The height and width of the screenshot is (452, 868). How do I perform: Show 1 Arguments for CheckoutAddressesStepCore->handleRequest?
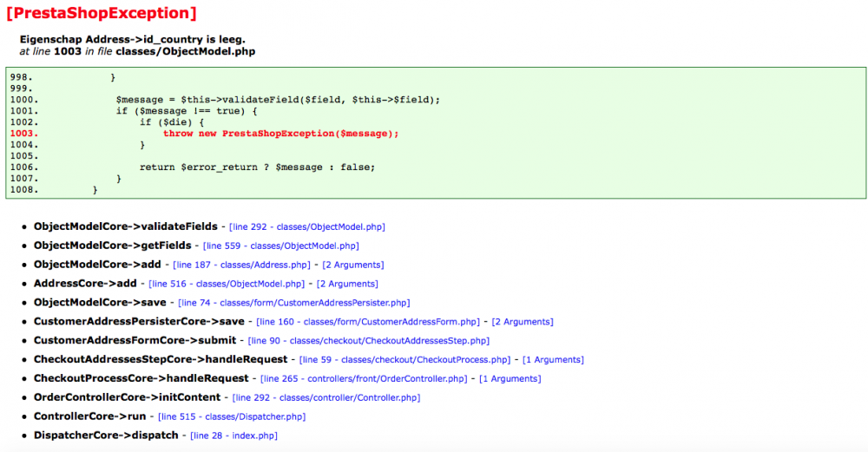coord(553,360)
